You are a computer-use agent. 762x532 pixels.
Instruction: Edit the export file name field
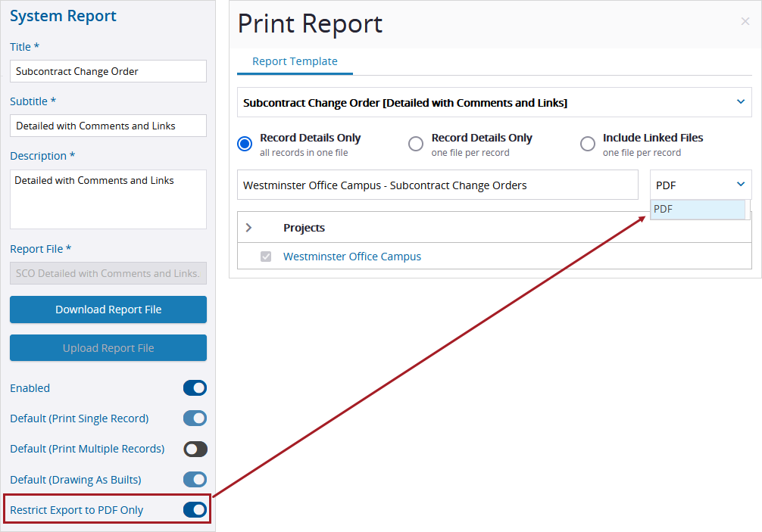[x=438, y=185]
